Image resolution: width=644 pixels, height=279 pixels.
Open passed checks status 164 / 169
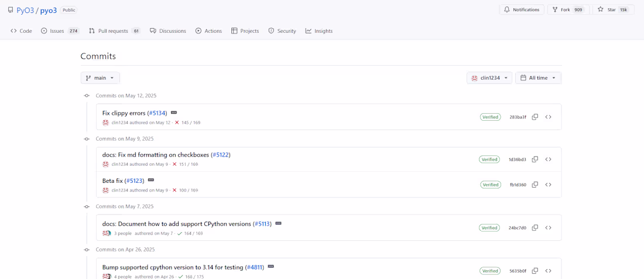(190, 233)
